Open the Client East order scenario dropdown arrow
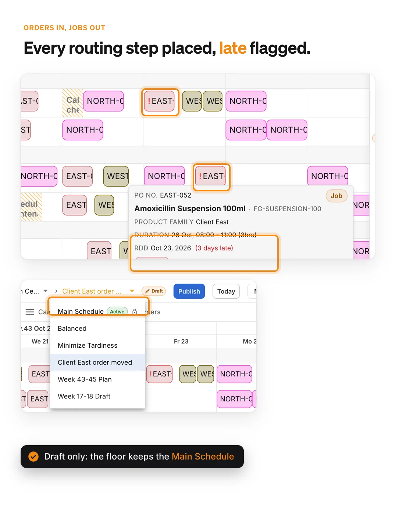Viewport: 395px width, 532px height. (x=132, y=291)
